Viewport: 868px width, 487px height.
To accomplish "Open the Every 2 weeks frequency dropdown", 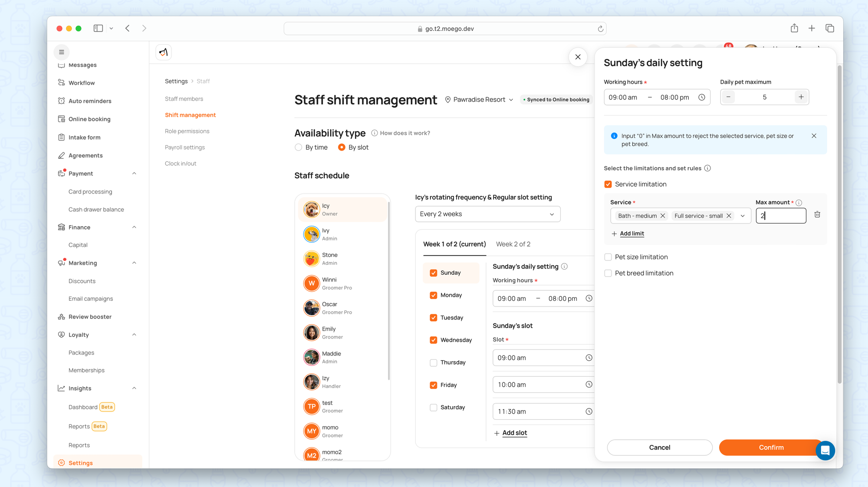I will point(487,214).
